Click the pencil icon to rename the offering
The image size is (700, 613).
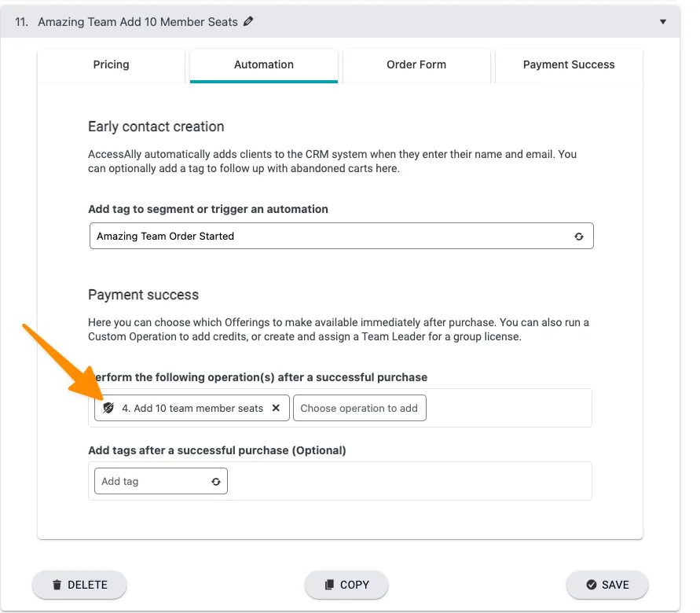pos(248,22)
